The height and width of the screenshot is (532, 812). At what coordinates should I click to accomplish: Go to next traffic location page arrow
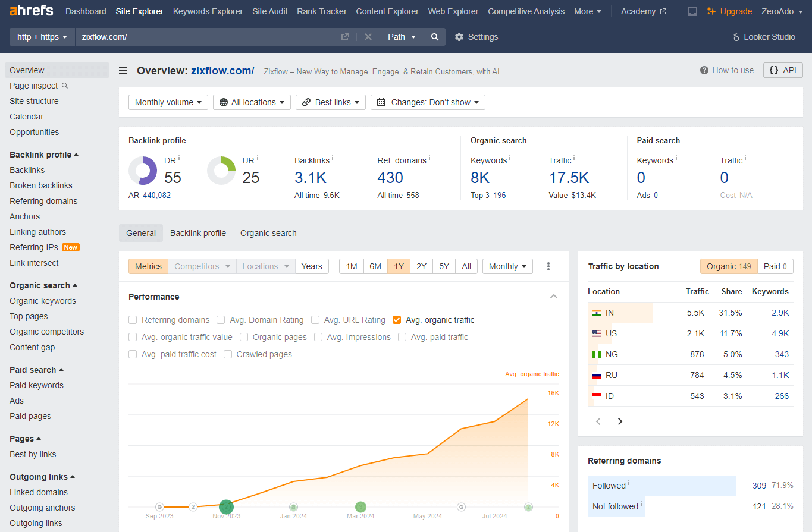coord(620,421)
